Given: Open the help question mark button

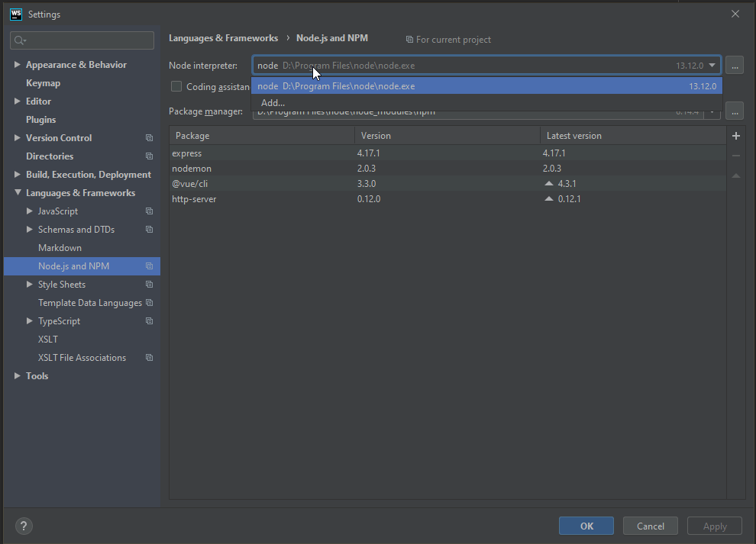Looking at the screenshot, I should tap(24, 526).
